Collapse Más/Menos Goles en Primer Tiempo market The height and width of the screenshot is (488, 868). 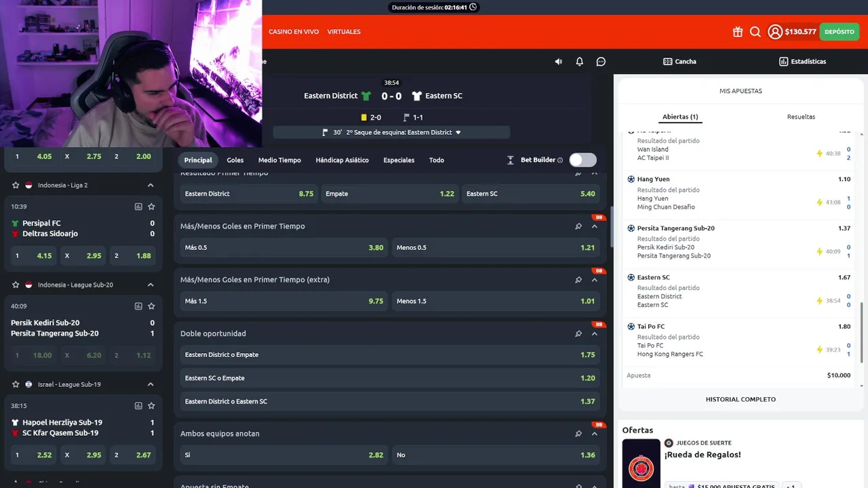[595, 226]
